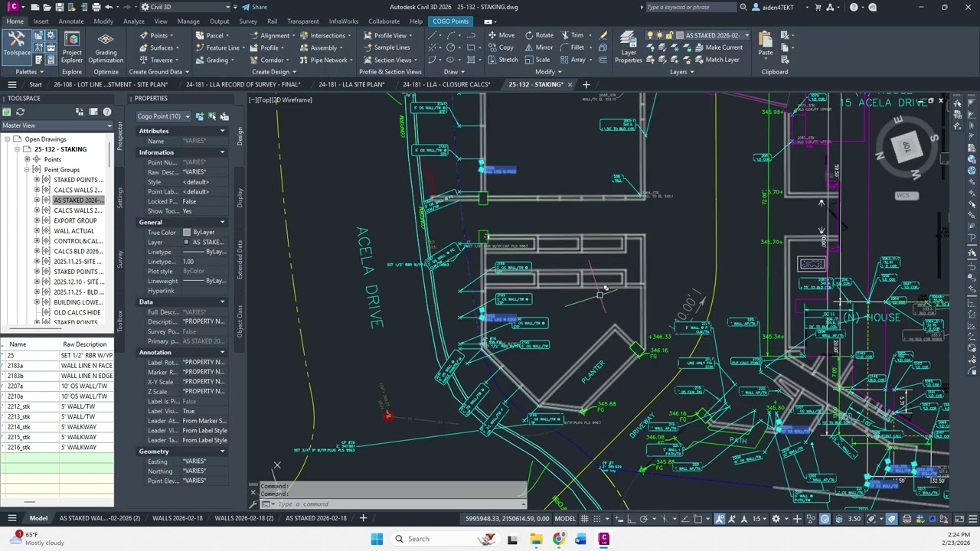Screen dimensions: 980x551
Task: Open application hamburger menu beside Start tab
Action: click(x=11, y=84)
